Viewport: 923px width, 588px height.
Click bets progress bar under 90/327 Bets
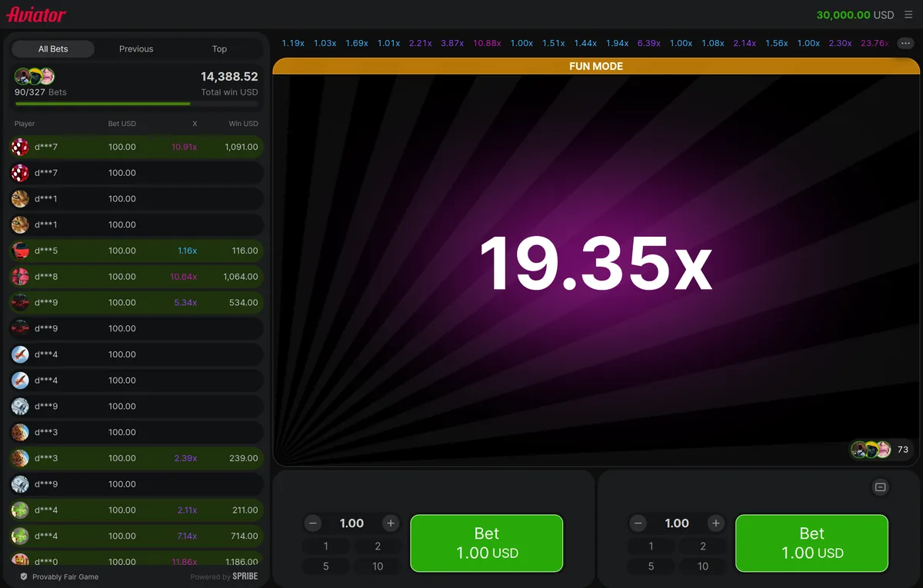pyautogui.click(x=136, y=104)
